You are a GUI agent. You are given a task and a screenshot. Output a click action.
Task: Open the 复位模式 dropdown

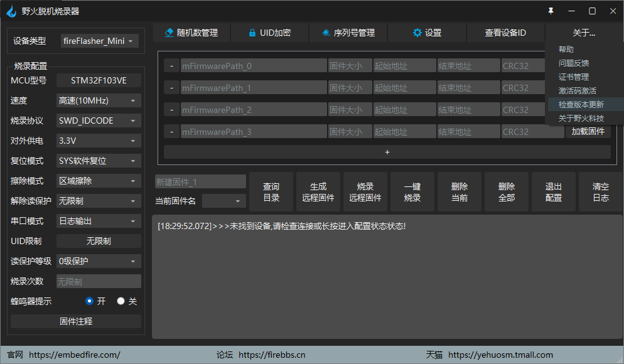click(99, 161)
